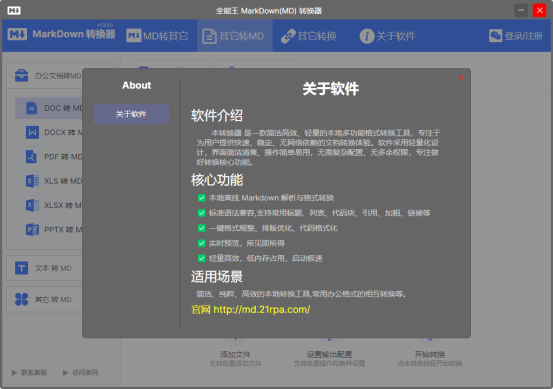Viewport: 553px width, 389px height.
Task: Click checkmark beside 一键格式规整 line
Action: [202, 228]
